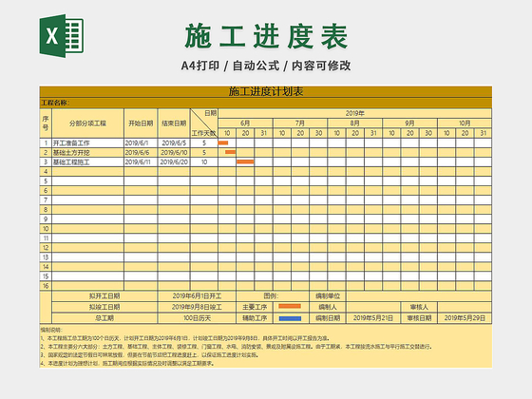Viewport: 532px width, 399px height.
Task: Select the 10 work-days cell in row 3
Action: pyautogui.click(x=204, y=161)
